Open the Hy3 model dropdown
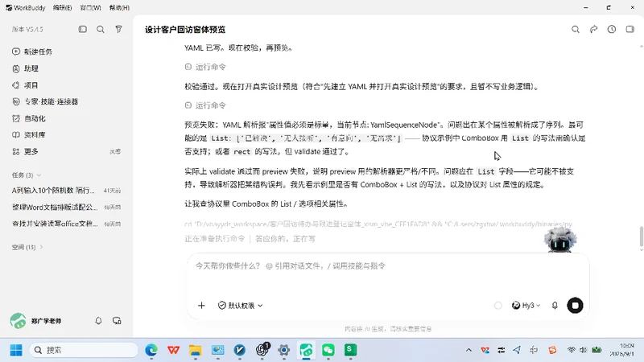Screen dimensions: 644x362 526,306
